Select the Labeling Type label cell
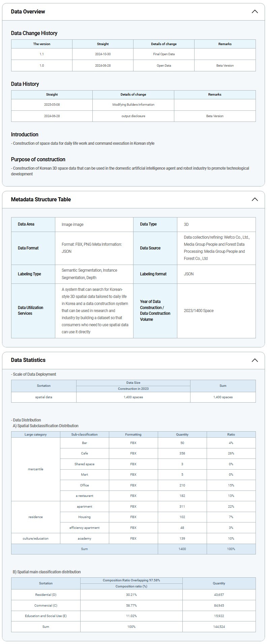267x644 pixels. (x=33, y=274)
